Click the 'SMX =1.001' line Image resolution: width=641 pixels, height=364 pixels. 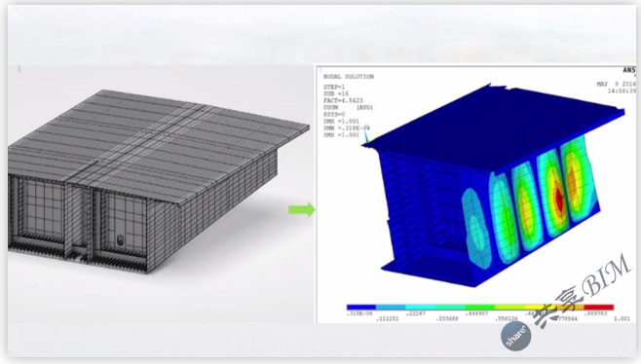pyautogui.click(x=341, y=135)
